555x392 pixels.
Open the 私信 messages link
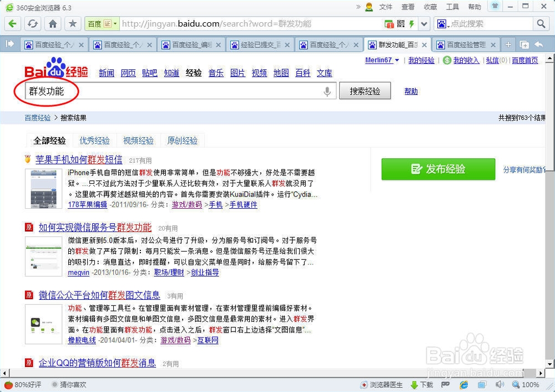[492, 60]
